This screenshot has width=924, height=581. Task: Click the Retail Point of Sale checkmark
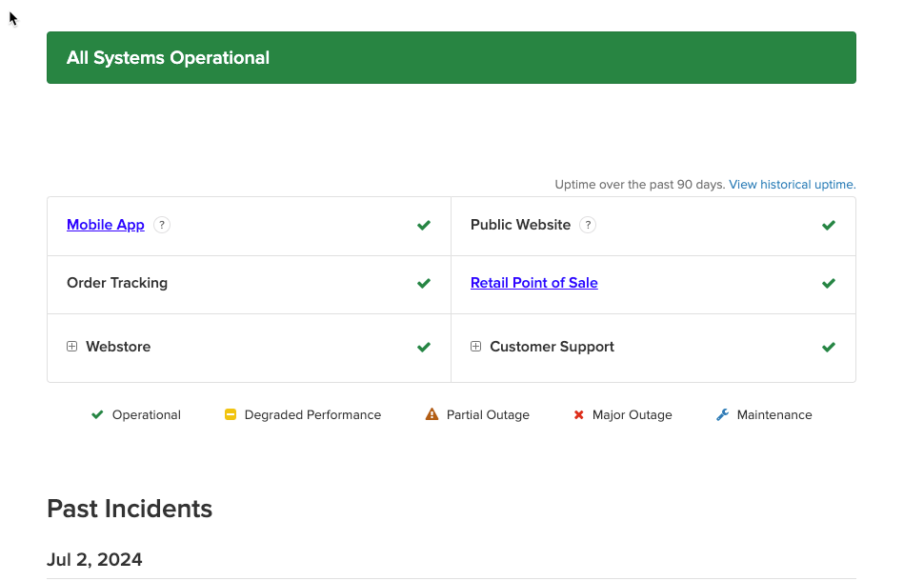click(x=829, y=284)
